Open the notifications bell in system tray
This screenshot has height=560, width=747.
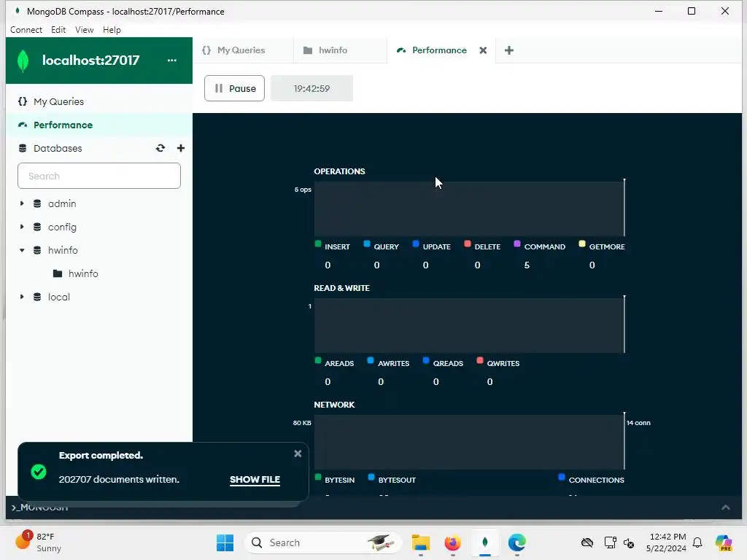tap(697, 542)
